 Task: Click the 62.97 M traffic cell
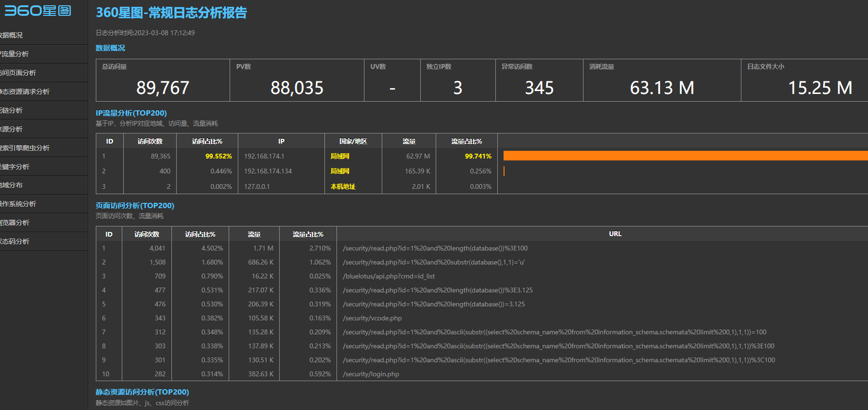(x=418, y=156)
